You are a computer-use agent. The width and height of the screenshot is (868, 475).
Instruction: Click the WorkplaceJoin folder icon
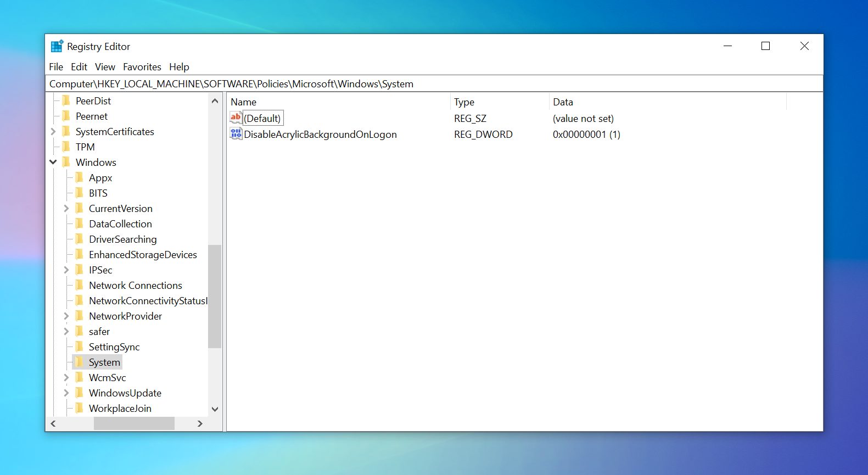coord(80,408)
